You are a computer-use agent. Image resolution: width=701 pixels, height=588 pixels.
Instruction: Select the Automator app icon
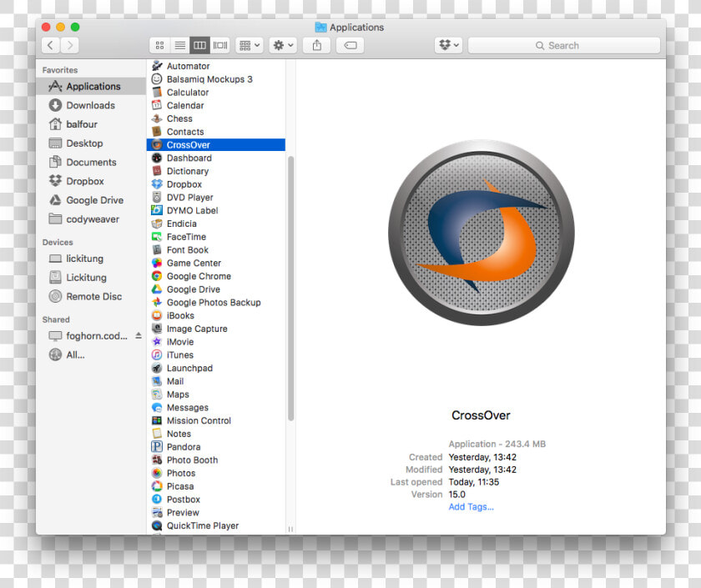(x=157, y=66)
